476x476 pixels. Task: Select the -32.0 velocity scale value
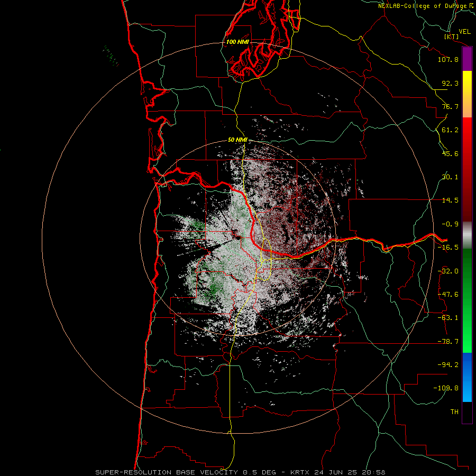click(x=448, y=271)
